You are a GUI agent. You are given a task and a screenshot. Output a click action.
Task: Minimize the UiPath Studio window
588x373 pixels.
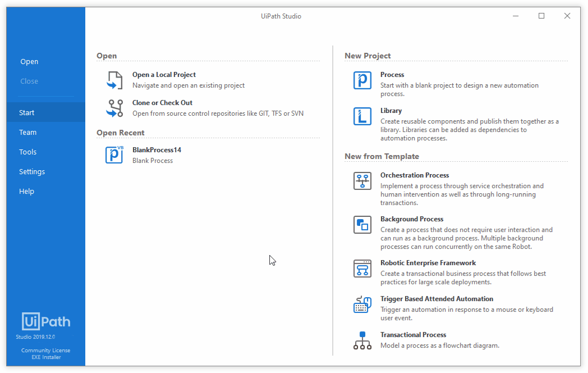pos(516,16)
